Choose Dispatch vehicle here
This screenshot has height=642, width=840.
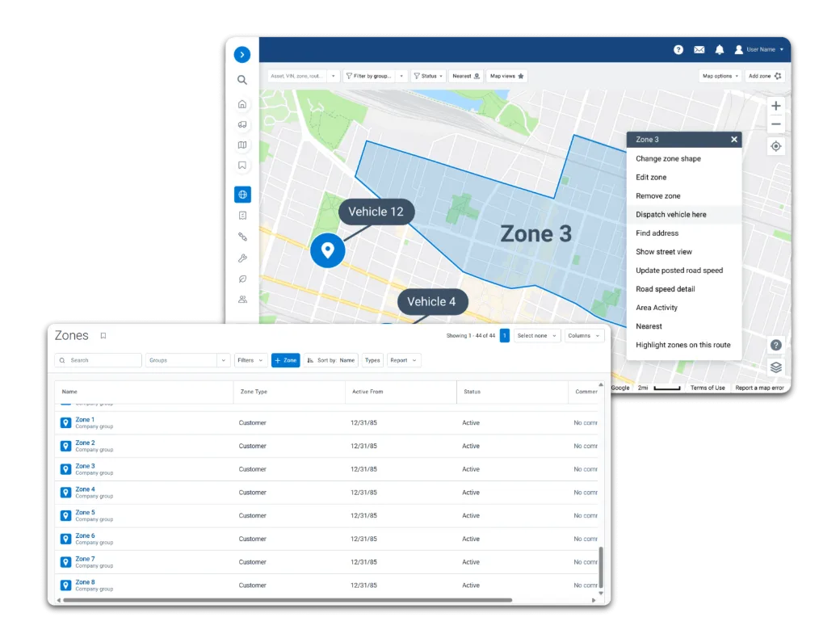684,214
